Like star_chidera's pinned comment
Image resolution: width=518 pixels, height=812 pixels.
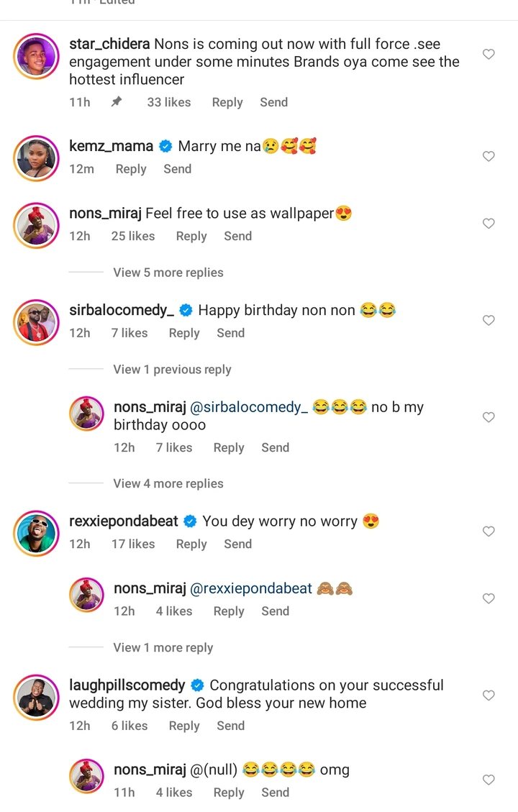coord(489,55)
